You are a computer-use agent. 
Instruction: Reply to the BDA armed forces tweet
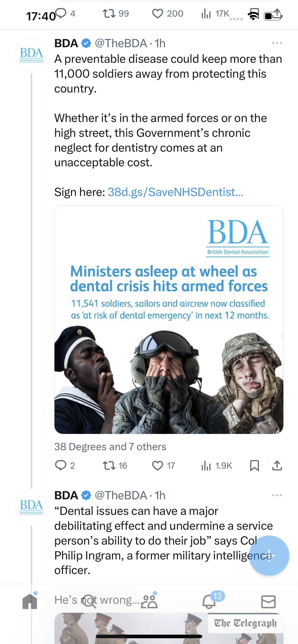pyautogui.click(x=65, y=466)
